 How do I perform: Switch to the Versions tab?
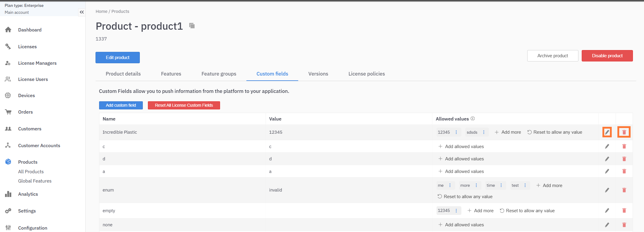click(318, 74)
